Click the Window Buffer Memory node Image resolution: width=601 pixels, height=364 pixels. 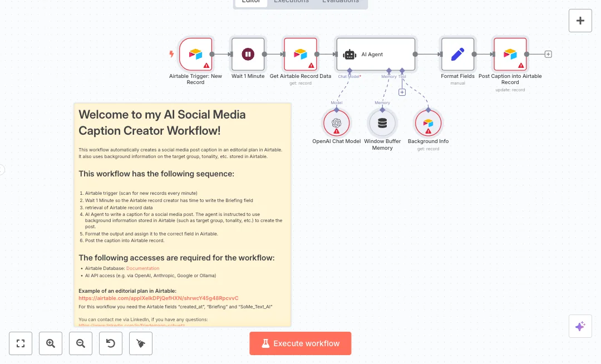(x=382, y=123)
